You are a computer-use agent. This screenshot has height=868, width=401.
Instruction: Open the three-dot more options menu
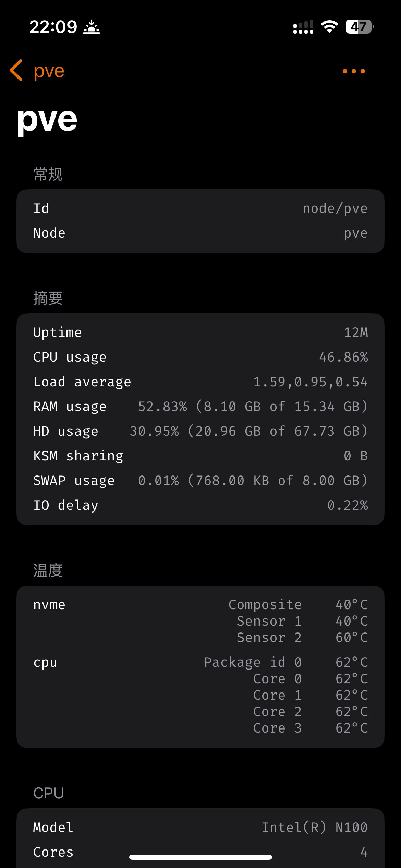coord(354,71)
